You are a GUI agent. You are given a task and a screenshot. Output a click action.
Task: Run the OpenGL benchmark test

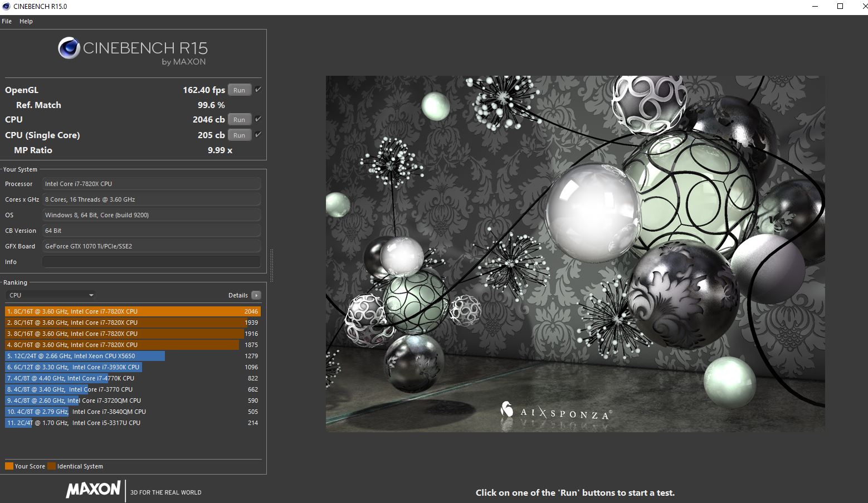click(239, 90)
